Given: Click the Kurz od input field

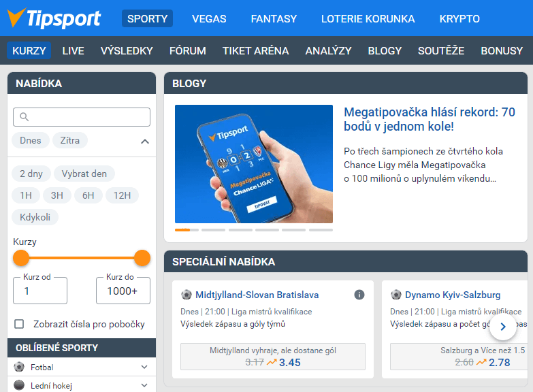Looking at the screenshot, I should pos(40,291).
